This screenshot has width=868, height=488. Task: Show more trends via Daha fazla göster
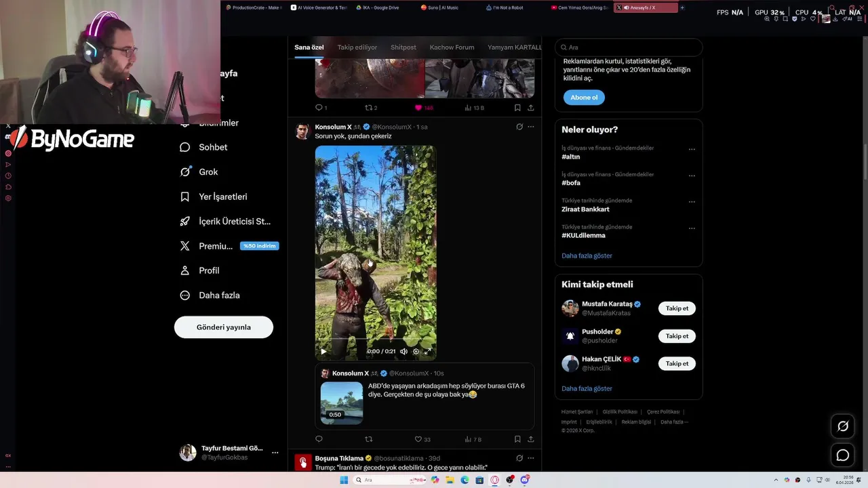(587, 256)
